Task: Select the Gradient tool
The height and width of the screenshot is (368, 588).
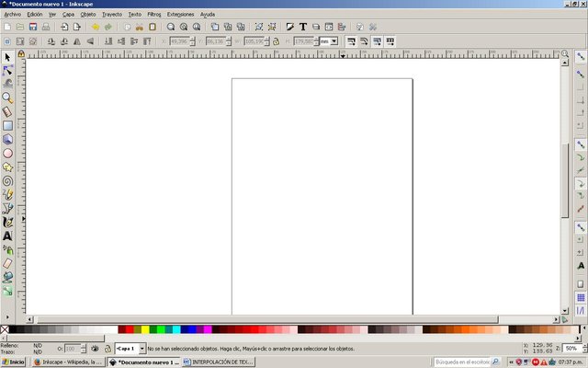Action: coord(7,292)
